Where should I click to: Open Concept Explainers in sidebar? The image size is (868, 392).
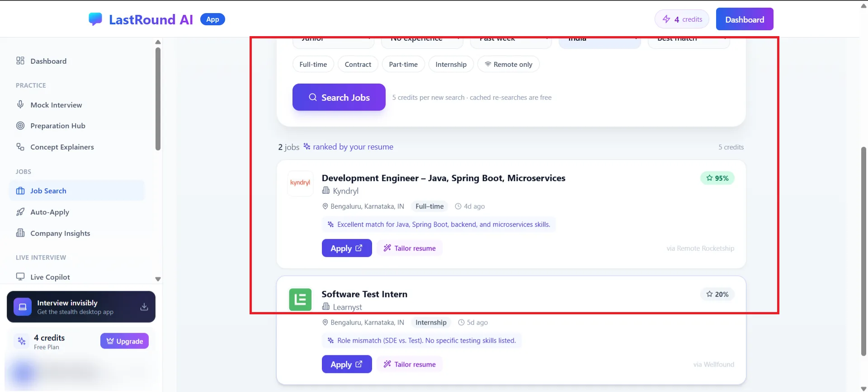[77, 147]
